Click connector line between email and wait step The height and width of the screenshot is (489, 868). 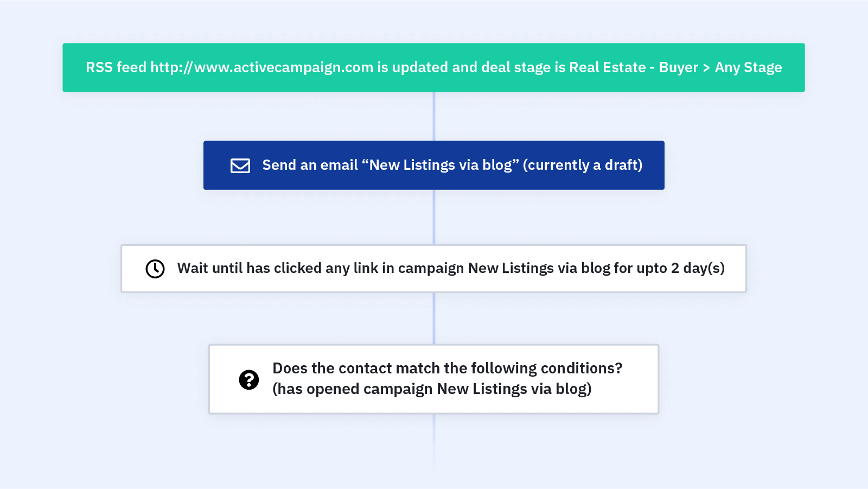click(x=433, y=217)
